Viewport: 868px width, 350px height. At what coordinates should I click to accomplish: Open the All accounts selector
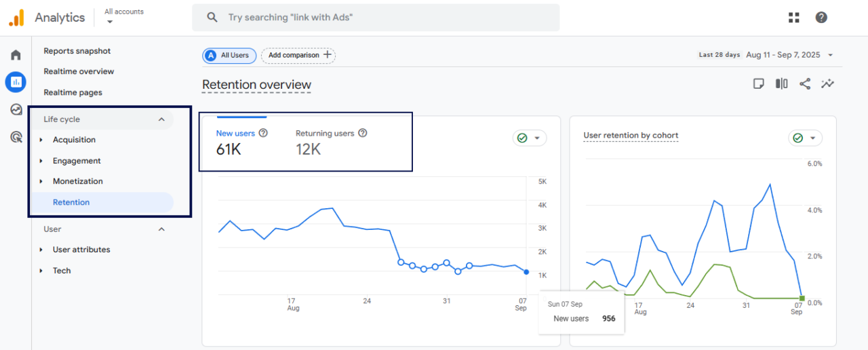124,16
